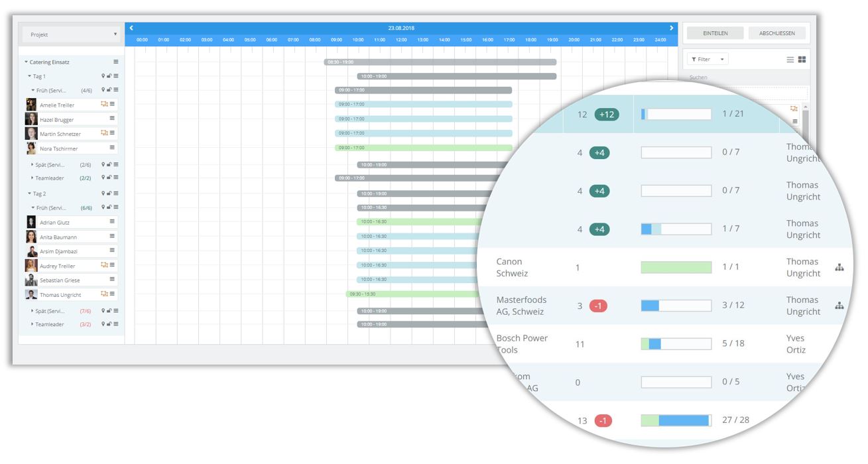The image size is (868, 464).
Task: Toggle lock on Tag 1 Teamleader row
Action: coord(109,178)
